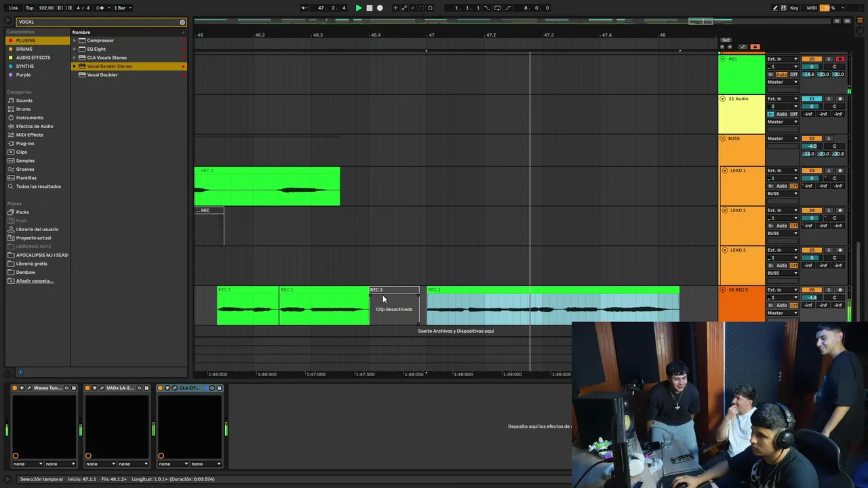This screenshot has width=868, height=488.
Task: Open the Instruments browser category
Action: point(29,118)
